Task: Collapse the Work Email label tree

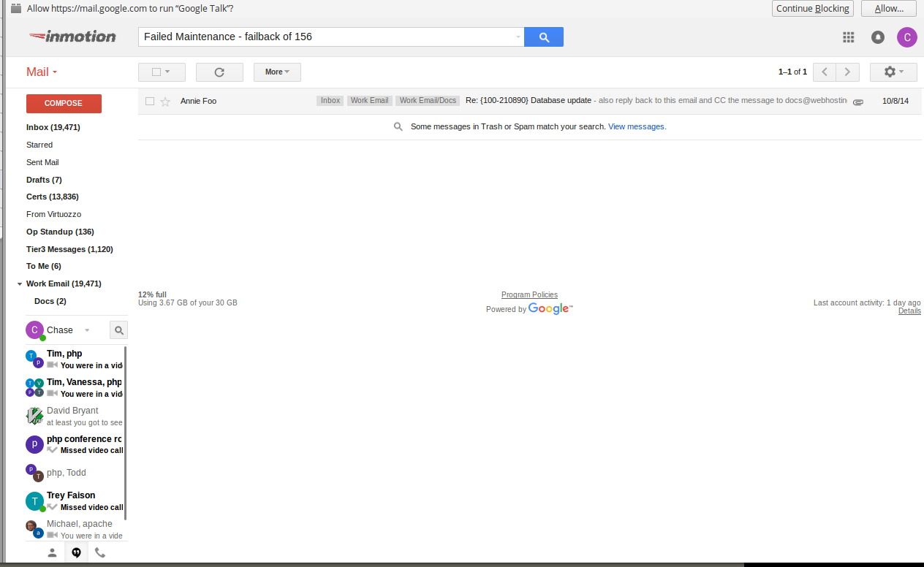Action: pos(19,284)
